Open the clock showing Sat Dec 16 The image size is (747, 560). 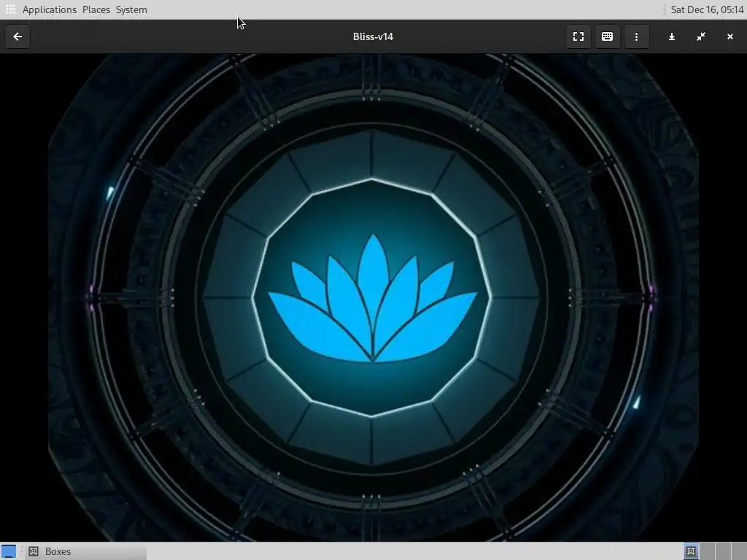coord(707,9)
